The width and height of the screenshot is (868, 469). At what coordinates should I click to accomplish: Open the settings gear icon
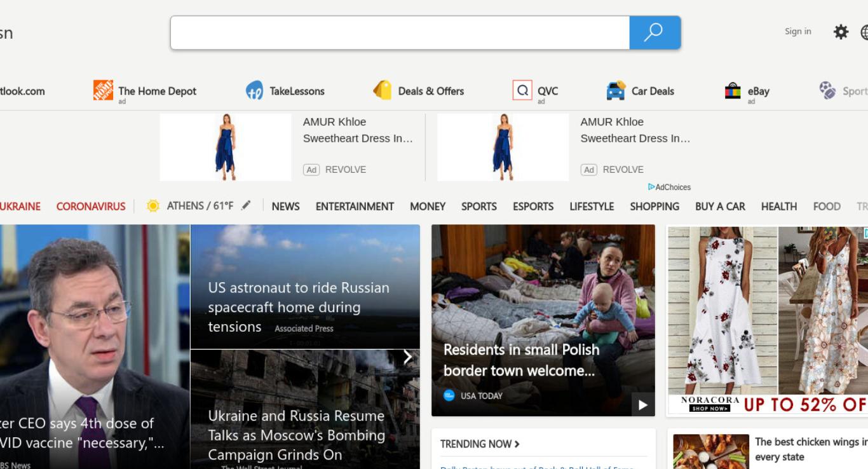pos(841,32)
